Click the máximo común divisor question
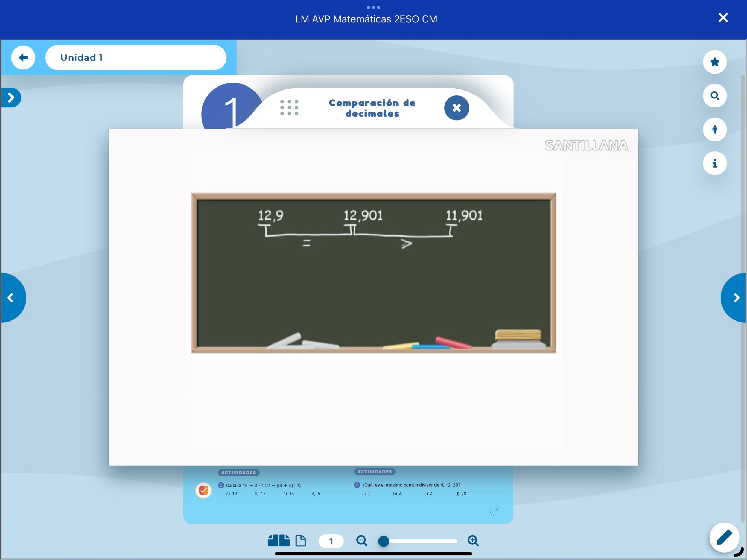747x560 pixels. [x=411, y=485]
